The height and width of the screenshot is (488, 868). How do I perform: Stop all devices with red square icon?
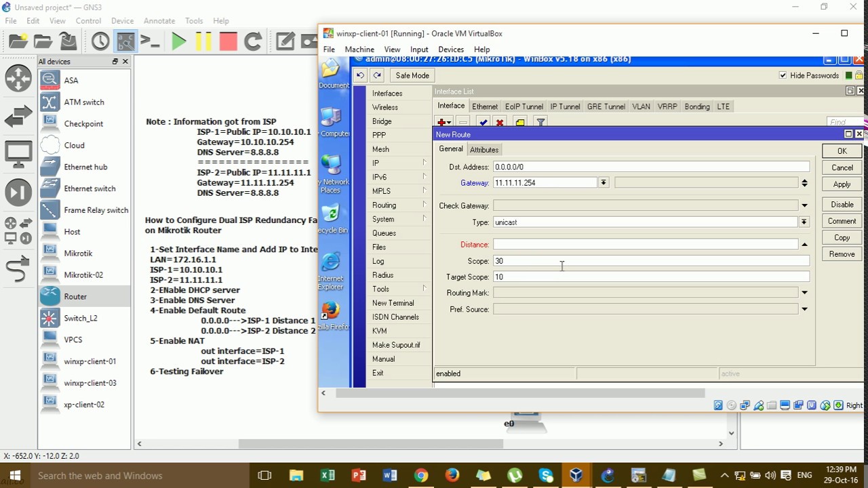[229, 41]
